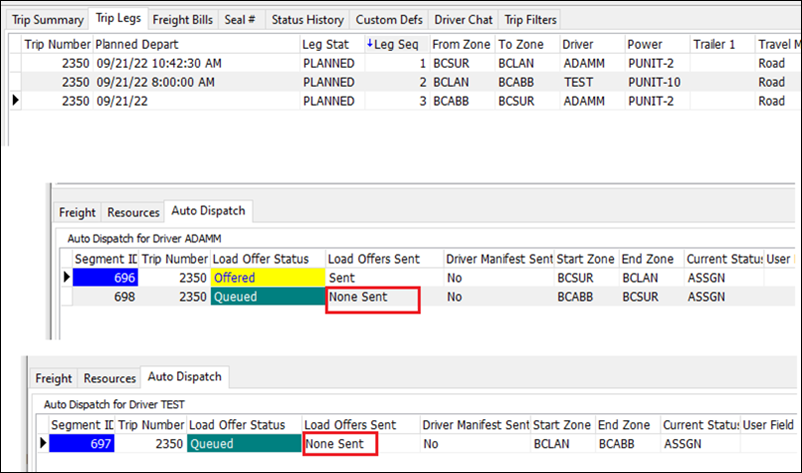Click None Sent cell for driver TEST
The width and height of the screenshot is (802, 473).
[x=339, y=443]
